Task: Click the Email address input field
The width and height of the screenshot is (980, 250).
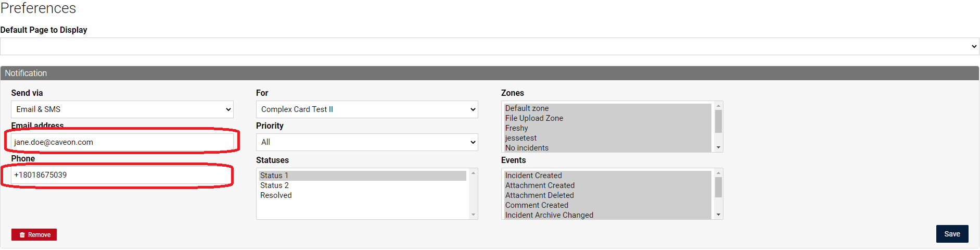Action: click(x=122, y=142)
